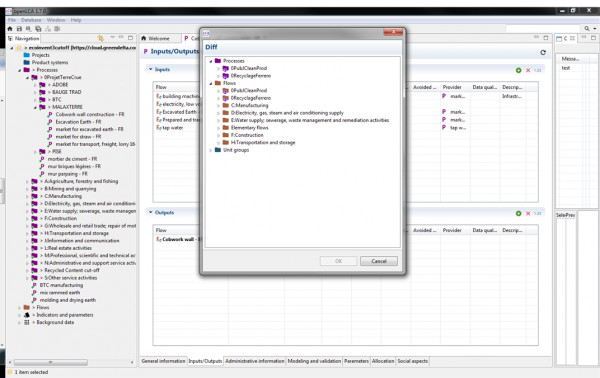Remove row with Outputs red X icon

tap(528, 213)
